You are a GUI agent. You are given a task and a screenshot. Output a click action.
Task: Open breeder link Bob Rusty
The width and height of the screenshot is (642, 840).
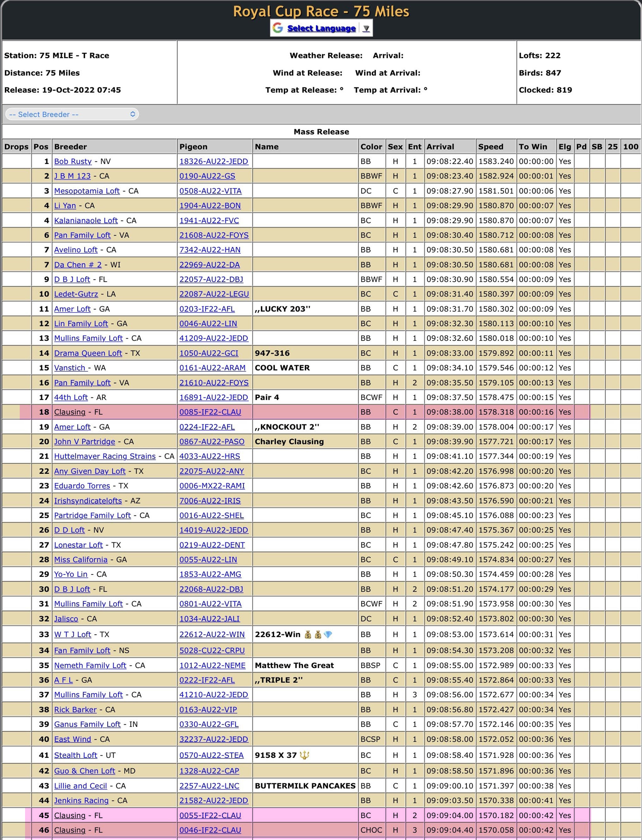click(73, 161)
